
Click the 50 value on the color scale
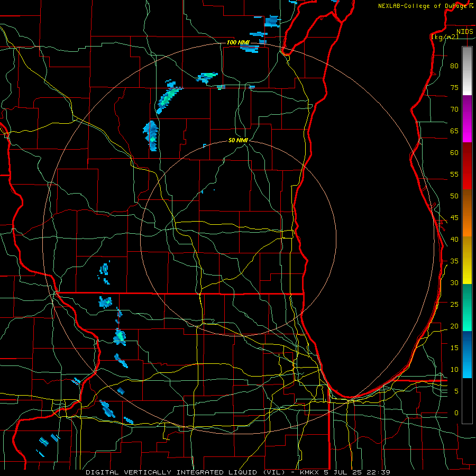[x=454, y=196]
